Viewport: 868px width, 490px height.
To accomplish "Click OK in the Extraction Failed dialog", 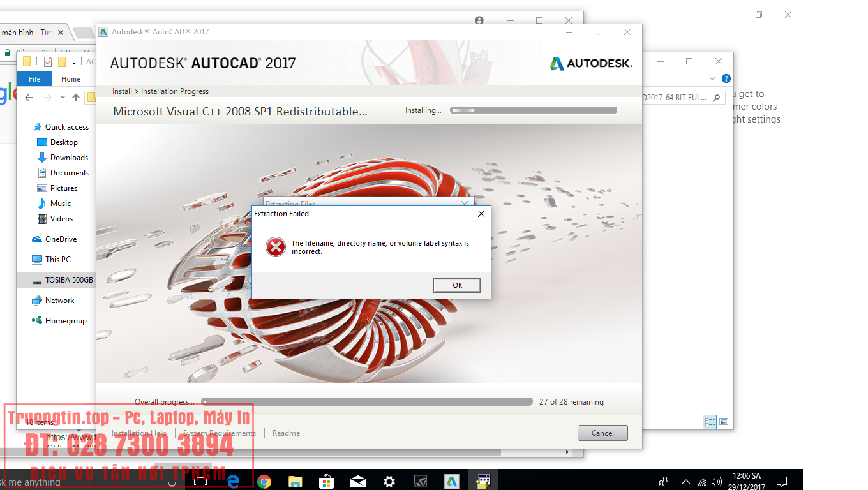I will coord(457,285).
